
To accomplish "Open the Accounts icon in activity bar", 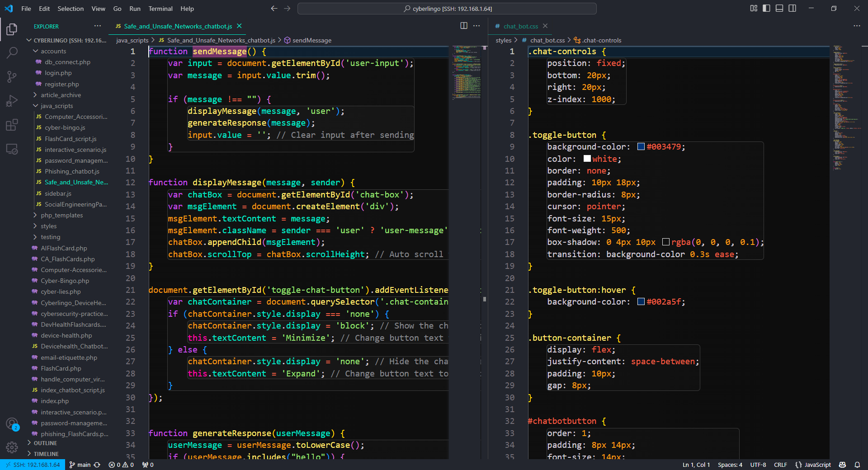I will tap(12, 424).
